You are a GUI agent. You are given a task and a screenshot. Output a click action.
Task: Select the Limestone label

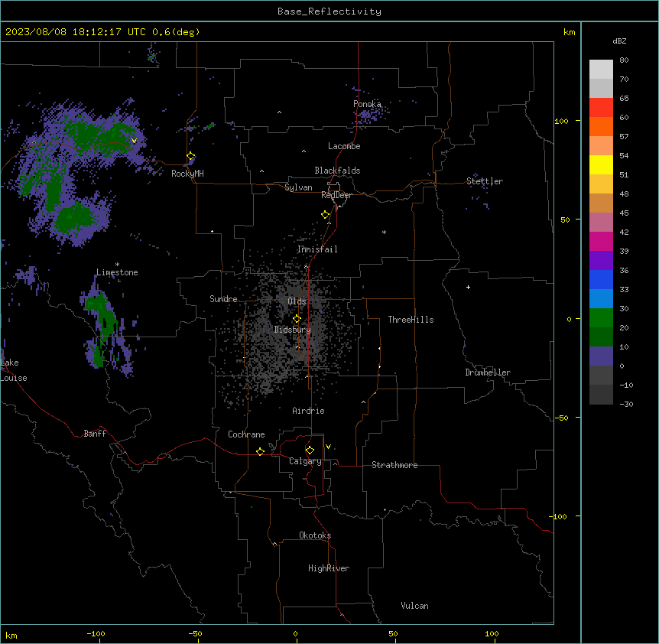click(x=117, y=272)
